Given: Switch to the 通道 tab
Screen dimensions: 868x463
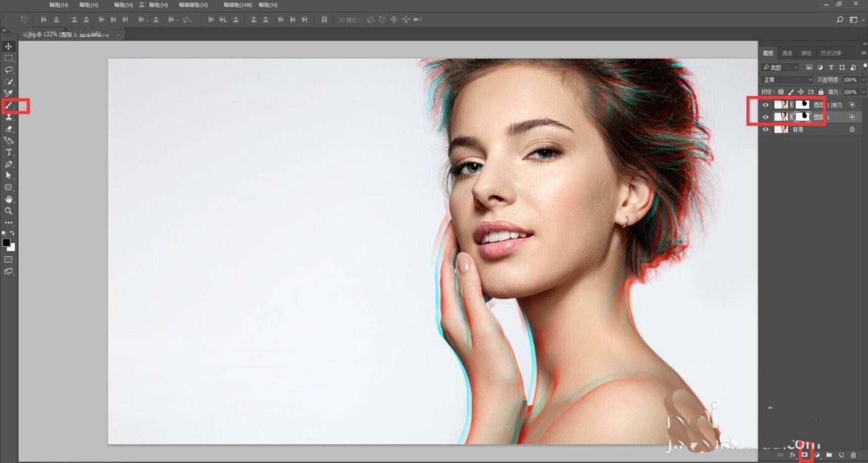Looking at the screenshot, I should pyautogui.click(x=787, y=53).
